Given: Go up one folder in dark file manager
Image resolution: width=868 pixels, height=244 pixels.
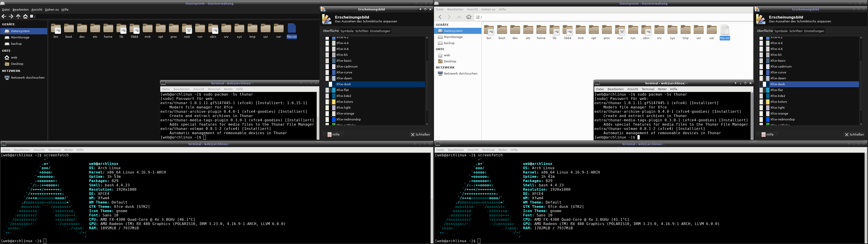Looking at the screenshot, I should click(18, 16).
